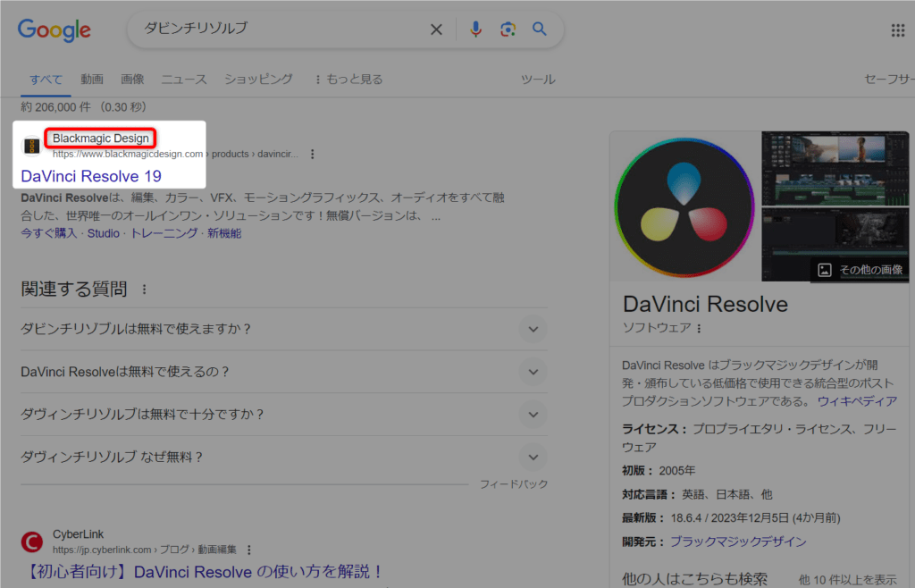Open the DaVinci Resolve 19 result
The height and width of the screenshot is (588, 915).
click(x=91, y=176)
